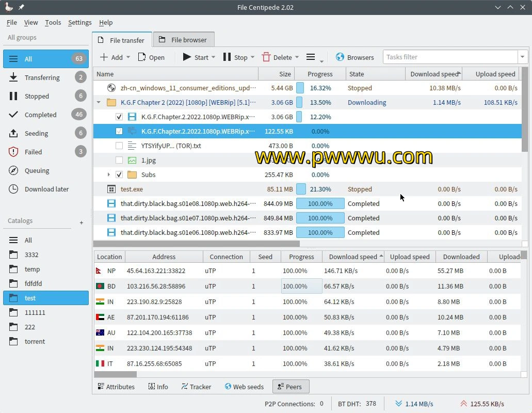Click the Delete trash icon

[x=266, y=57]
